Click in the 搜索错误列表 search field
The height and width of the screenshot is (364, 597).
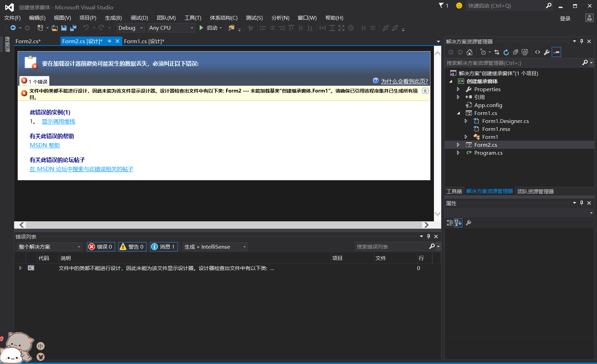pos(387,247)
